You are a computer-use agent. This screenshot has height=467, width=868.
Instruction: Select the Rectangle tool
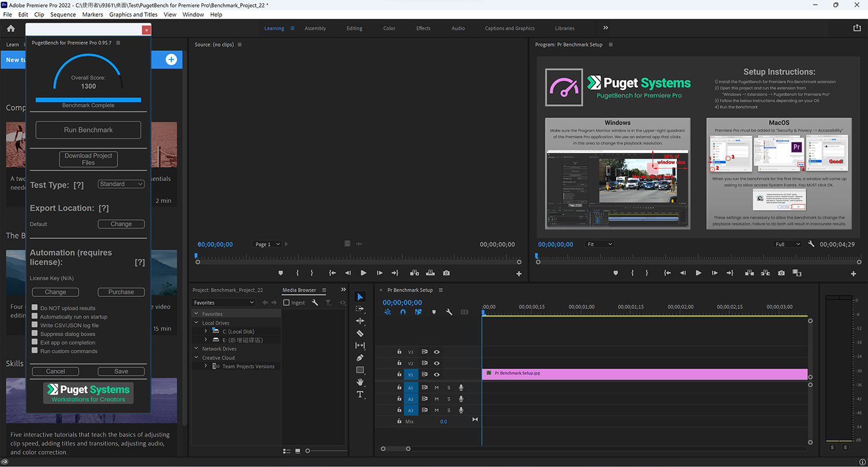click(x=360, y=370)
